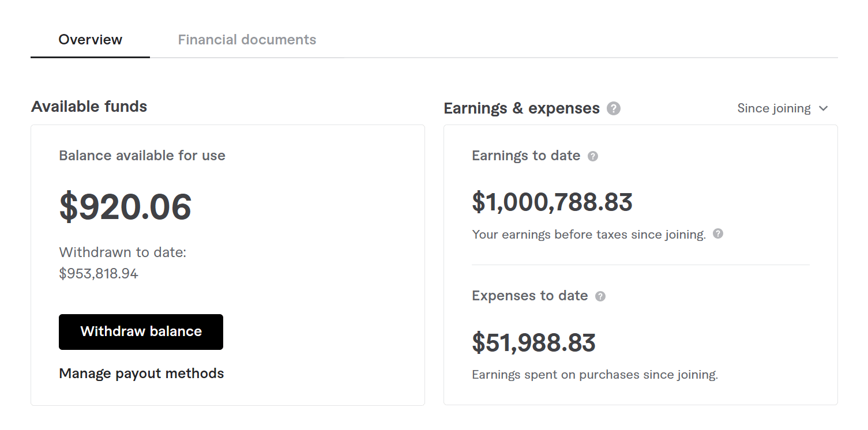Click the $920.06 available balance amount
The image size is (868, 430).
tap(125, 208)
